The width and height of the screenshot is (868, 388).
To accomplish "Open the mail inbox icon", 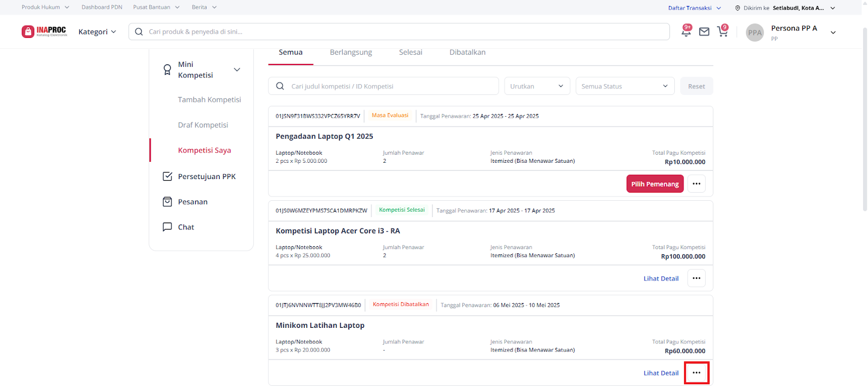I will pos(704,32).
